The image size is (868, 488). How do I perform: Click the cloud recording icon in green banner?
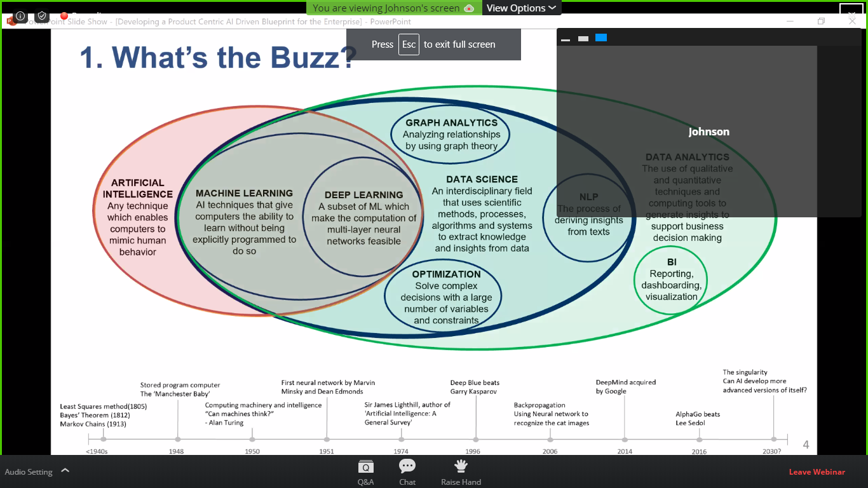click(469, 8)
